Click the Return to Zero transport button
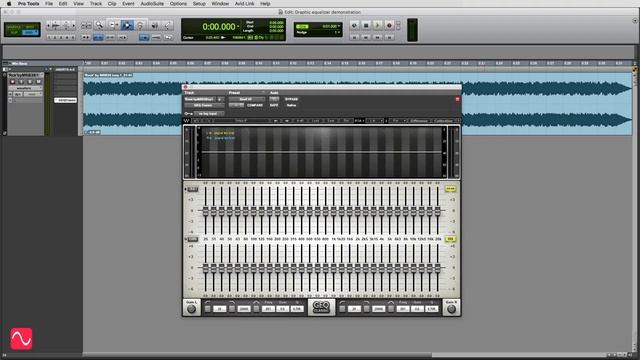This screenshot has height=360, width=640. 355,37
